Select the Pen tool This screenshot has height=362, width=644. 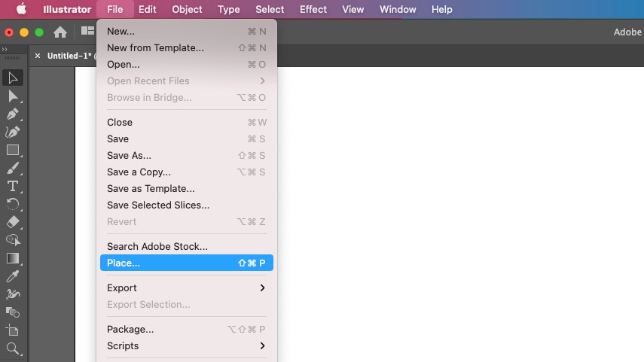pyautogui.click(x=13, y=114)
